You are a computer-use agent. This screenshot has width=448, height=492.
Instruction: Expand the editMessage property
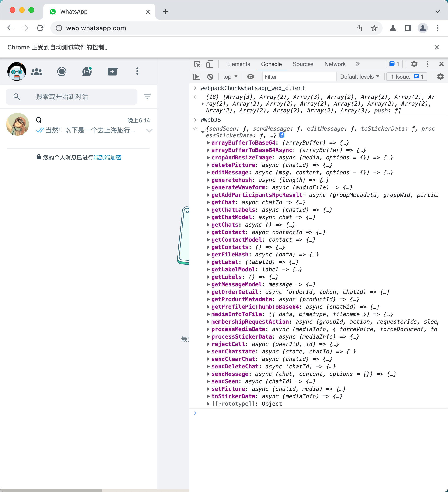click(x=208, y=173)
